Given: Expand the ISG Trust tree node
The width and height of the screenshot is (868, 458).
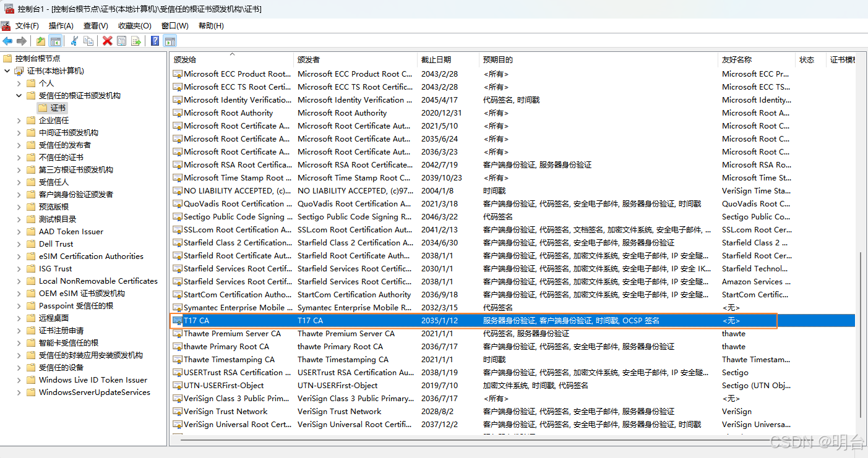Looking at the screenshot, I should pyautogui.click(x=19, y=269).
